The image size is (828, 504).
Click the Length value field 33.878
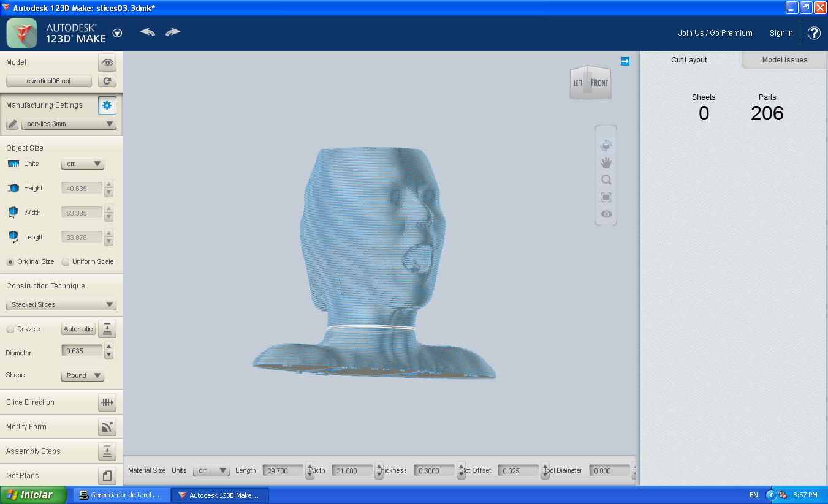82,238
